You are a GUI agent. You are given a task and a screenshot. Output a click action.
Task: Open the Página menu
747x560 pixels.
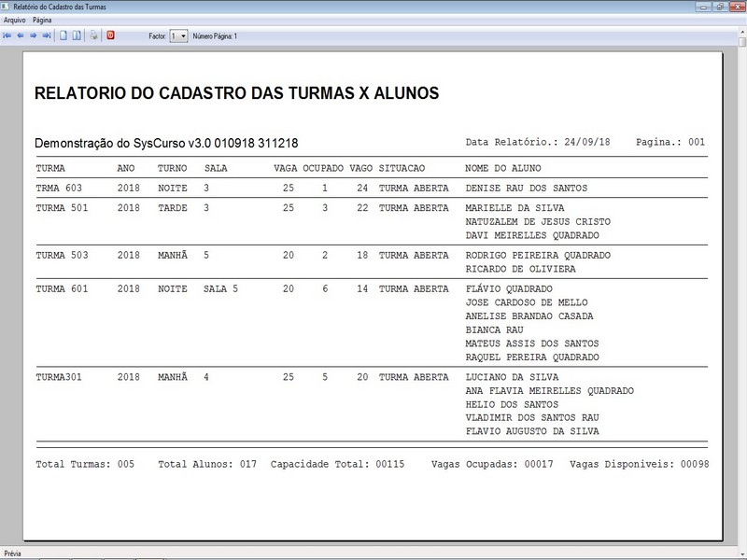coord(42,20)
